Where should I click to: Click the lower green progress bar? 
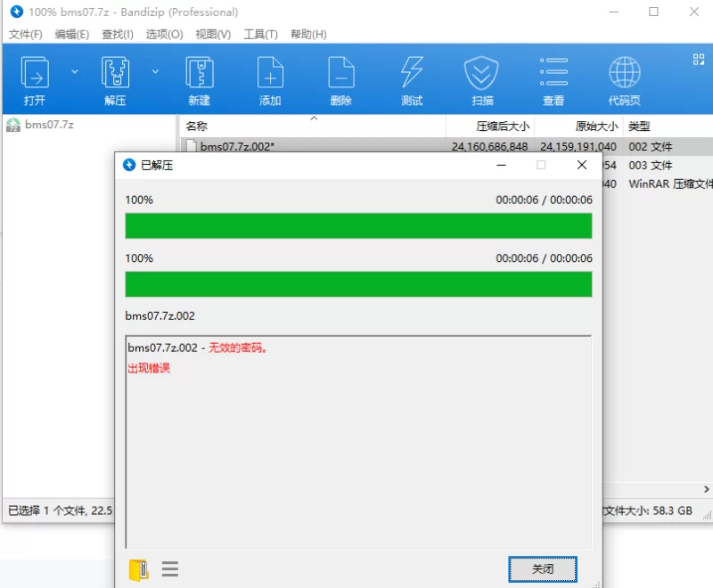[x=358, y=284]
